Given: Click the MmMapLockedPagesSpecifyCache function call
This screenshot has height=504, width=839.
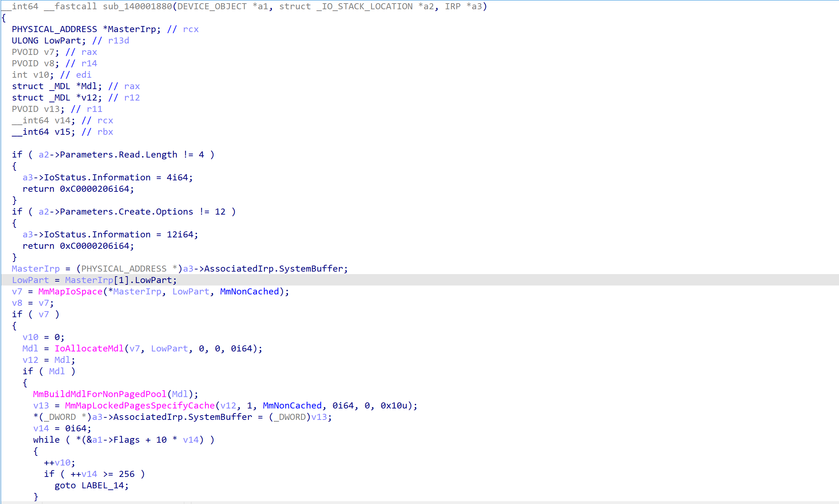Looking at the screenshot, I should [140, 406].
